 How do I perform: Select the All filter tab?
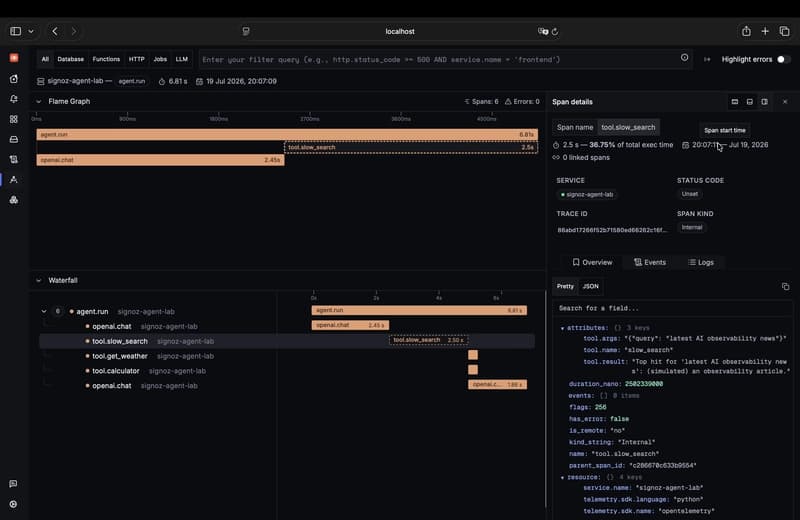point(45,59)
